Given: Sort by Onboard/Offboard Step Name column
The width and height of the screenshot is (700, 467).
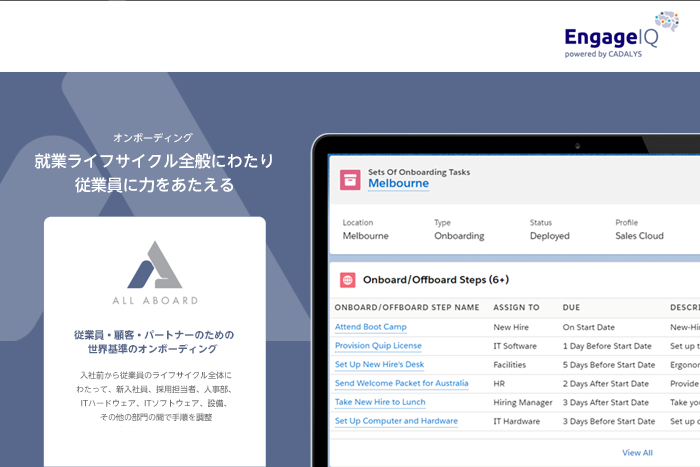Looking at the screenshot, I should [x=407, y=308].
